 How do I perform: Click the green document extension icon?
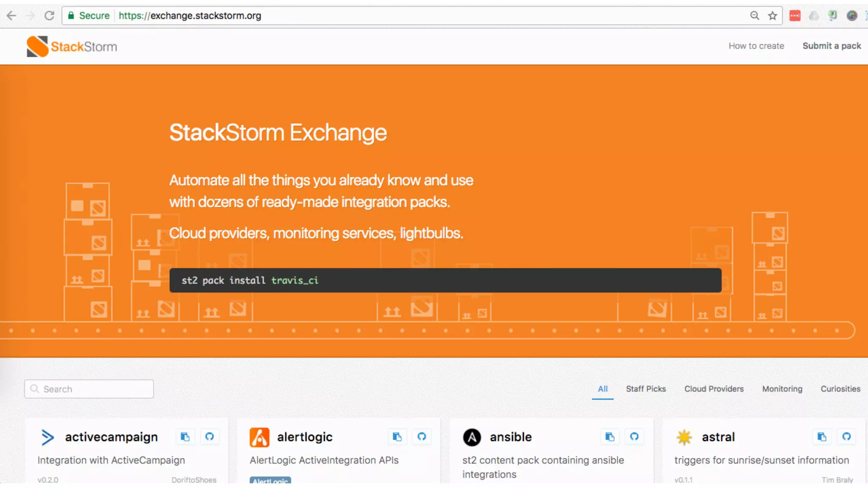click(832, 16)
